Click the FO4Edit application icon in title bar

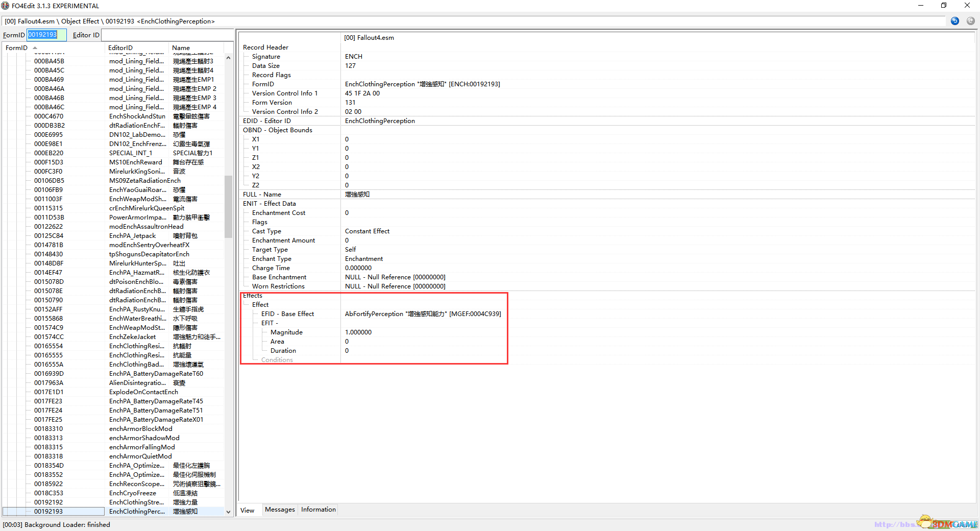[5, 6]
